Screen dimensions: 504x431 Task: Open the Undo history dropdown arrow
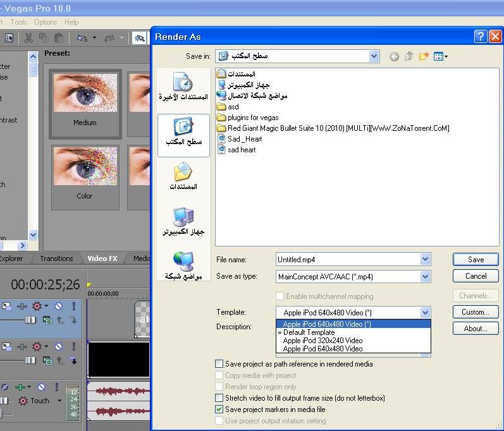(x=94, y=38)
